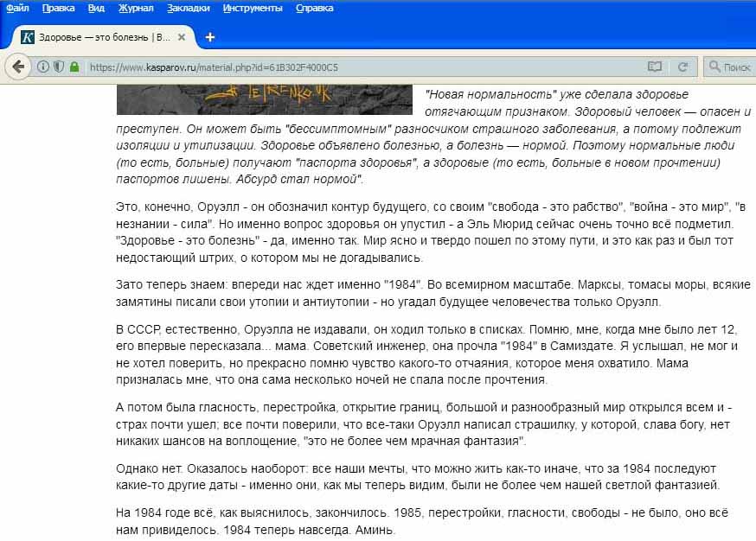Click paragraph starting 'А потом была гласность'
The height and width of the screenshot is (541, 756).
point(425,424)
